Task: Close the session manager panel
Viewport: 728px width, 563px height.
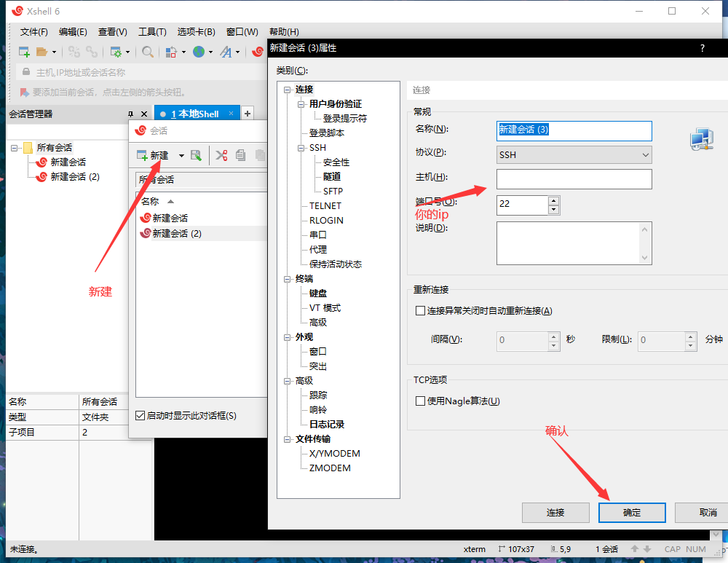Action: 144,114
